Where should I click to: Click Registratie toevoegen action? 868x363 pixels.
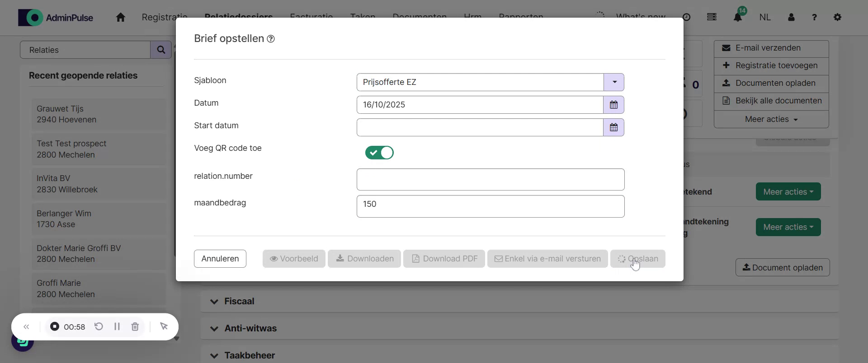click(x=771, y=65)
